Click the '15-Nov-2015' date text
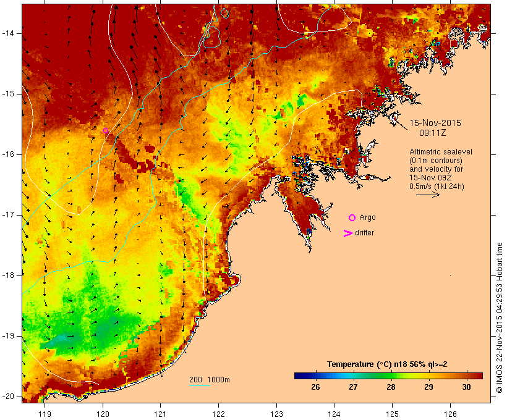The height and width of the screenshot is (420, 507). pyautogui.click(x=435, y=123)
